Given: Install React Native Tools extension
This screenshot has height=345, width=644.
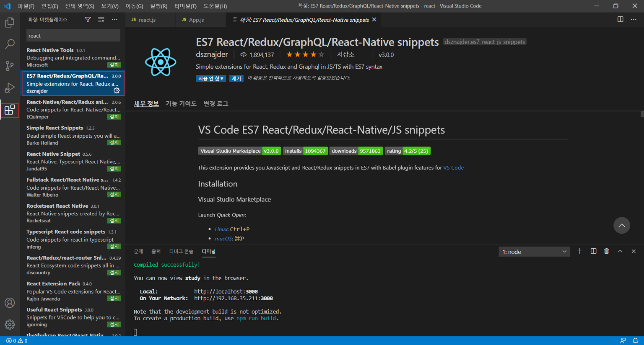Looking at the screenshot, I should [x=114, y=65].
